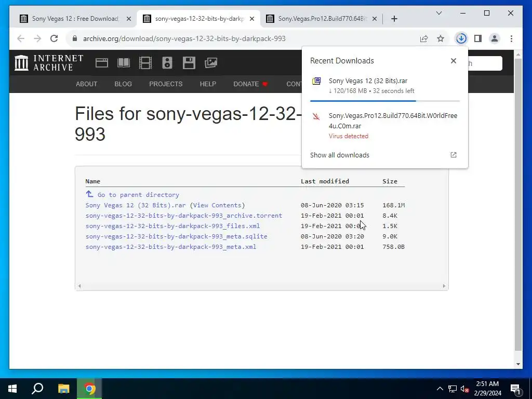This screenshot has height=399, width=532.
Task: Go back to previous page
Action: pos(21,38)
